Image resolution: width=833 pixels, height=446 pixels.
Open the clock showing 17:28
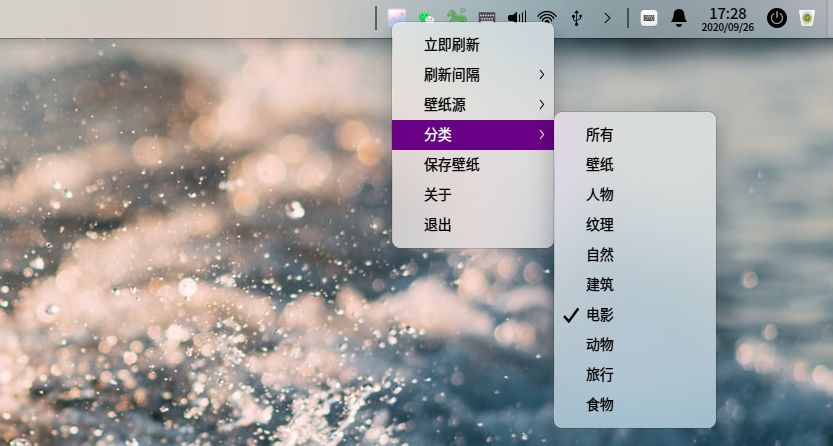[727, 19]
